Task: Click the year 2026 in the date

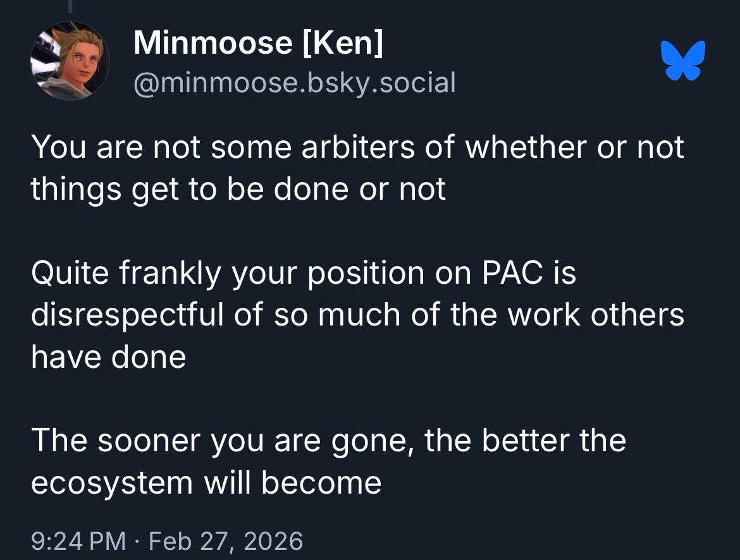Action: 274,541
